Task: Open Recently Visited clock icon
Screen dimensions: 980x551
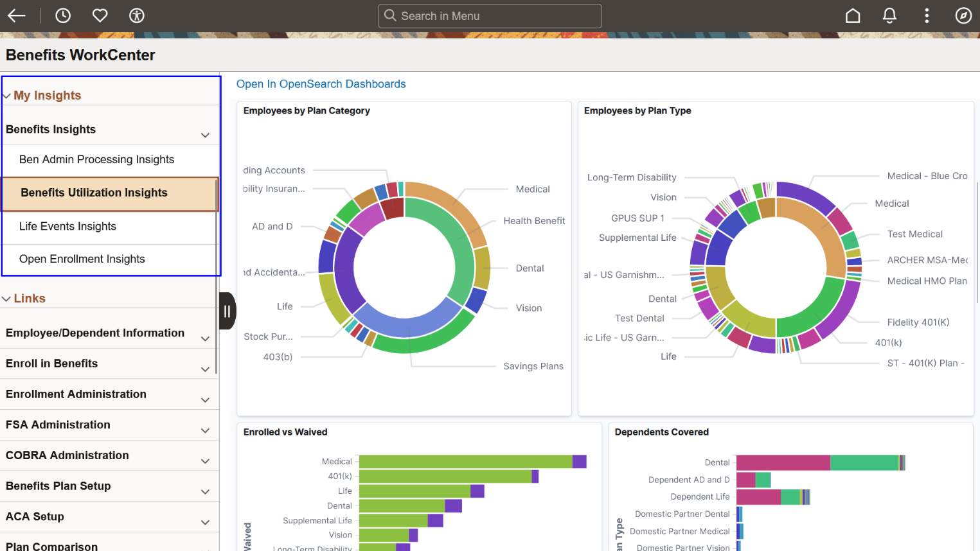Action: point(63,15)
